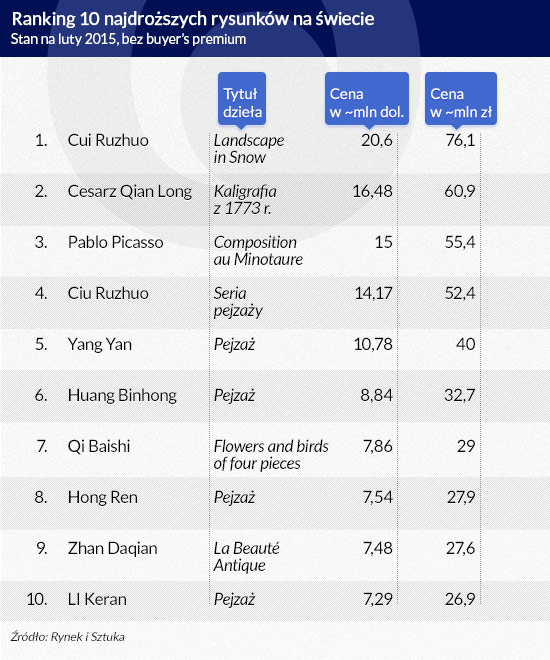Select the Pablo Picasso entry
550x660 pixels.
coord(115,242)
